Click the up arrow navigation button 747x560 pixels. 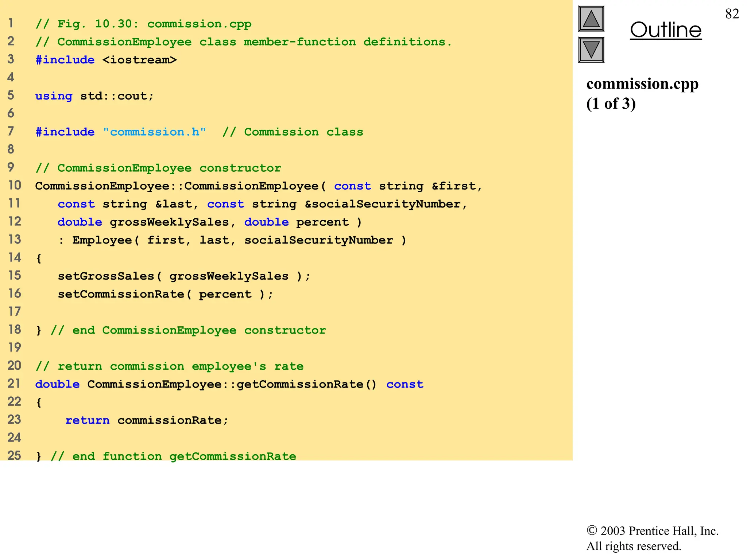(x=591, y=19)
